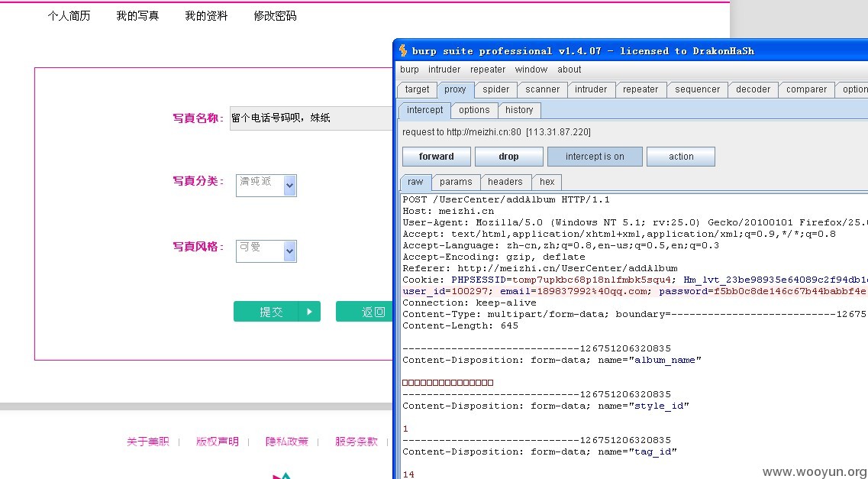Forward the intercepted request
Screen dimensions: 868x479
pos(436,156)
